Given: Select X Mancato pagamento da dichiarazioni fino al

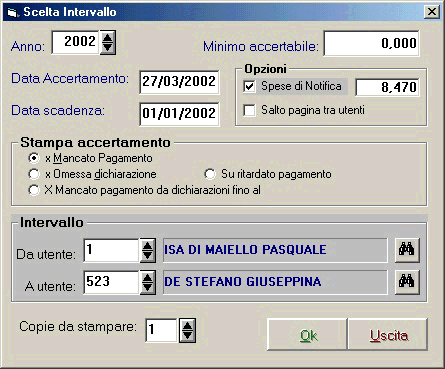Looking at the screenshot, I should pos(34,190).
